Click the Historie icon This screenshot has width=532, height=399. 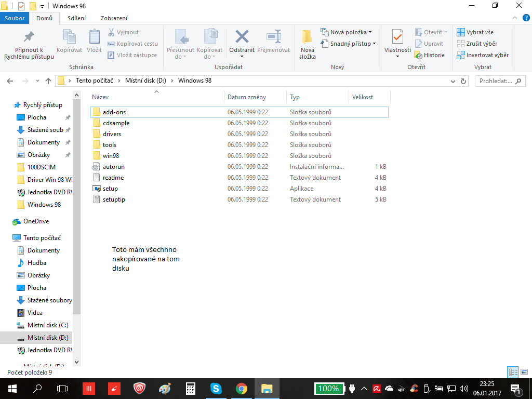pyautogui.click(x=418, y=55)
